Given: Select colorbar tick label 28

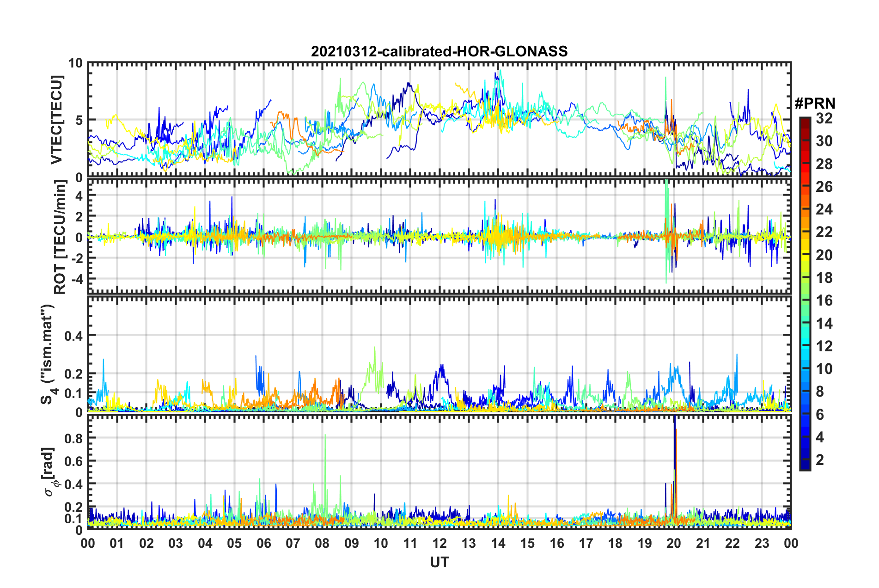Looking at the screenshot, I should 824,164.
